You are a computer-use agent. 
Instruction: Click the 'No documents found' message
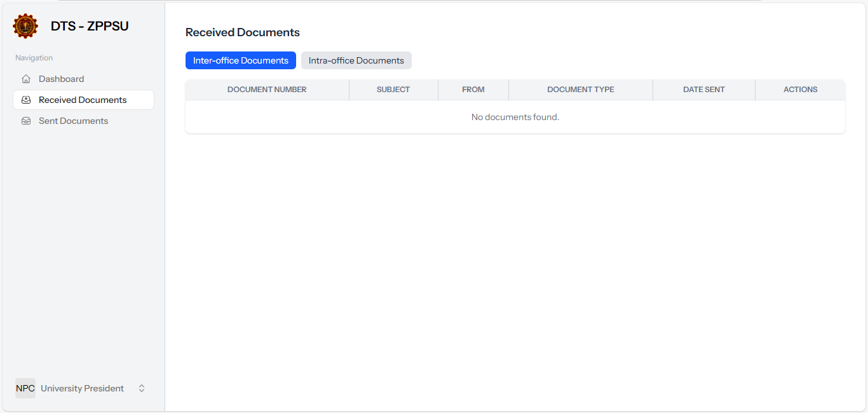[x=515, y=117]
